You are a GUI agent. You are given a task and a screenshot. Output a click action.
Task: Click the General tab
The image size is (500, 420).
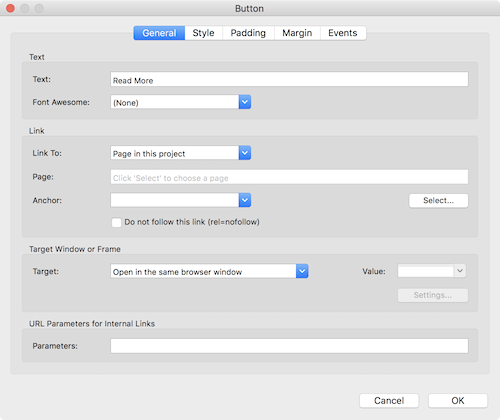point(159,33)
